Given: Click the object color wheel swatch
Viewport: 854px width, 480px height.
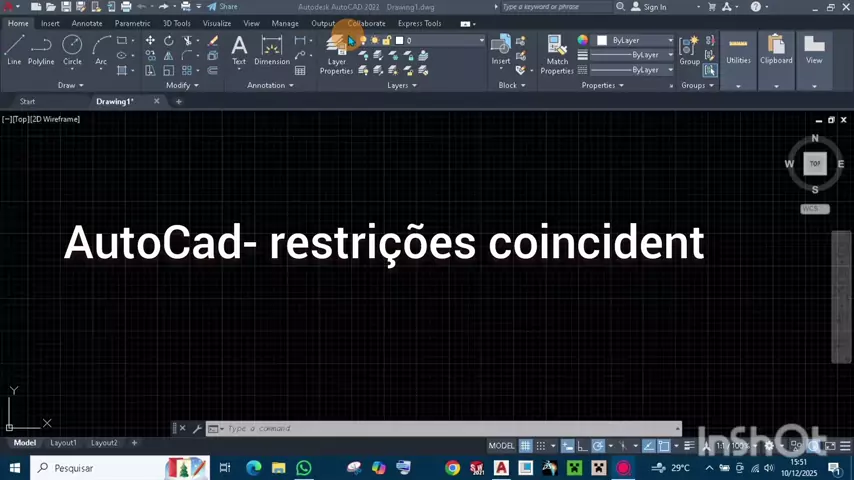Looking at the screenshot, I should 583,40.
